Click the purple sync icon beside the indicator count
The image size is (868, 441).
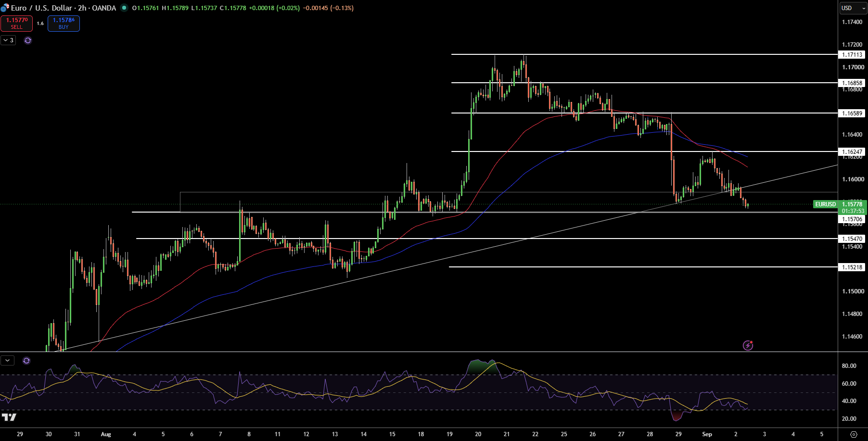click(28, 40)
